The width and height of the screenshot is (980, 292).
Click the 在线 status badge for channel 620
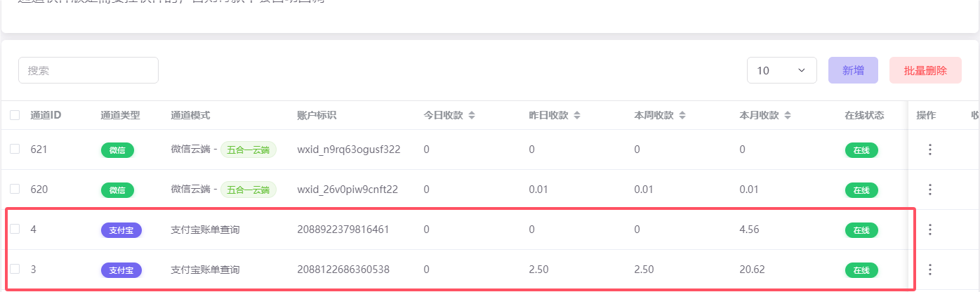[861, 190]
